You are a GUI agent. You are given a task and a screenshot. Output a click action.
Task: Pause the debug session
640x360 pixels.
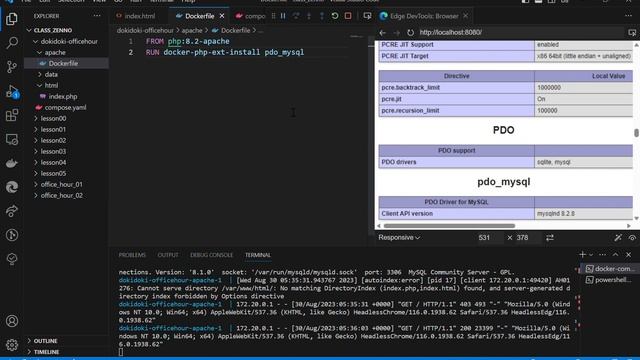(x=283, y=16)
